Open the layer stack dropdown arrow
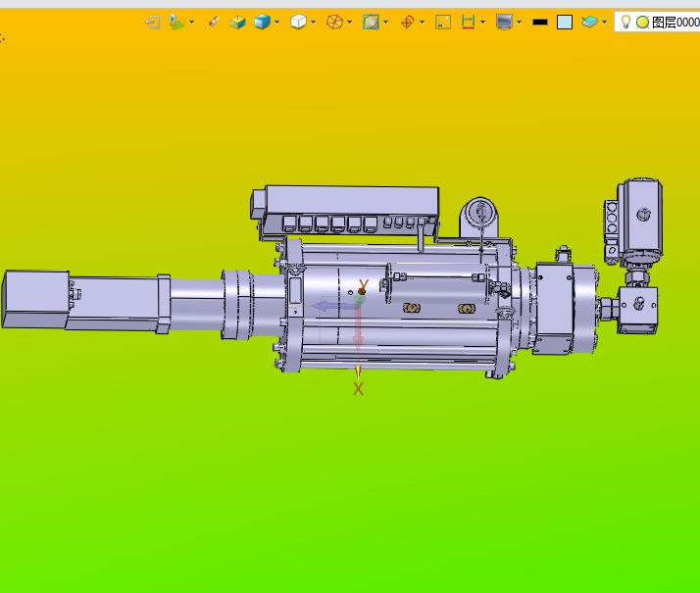Image resolution: width=700 pixels, height=593 pixels. [x=604, y=22]
